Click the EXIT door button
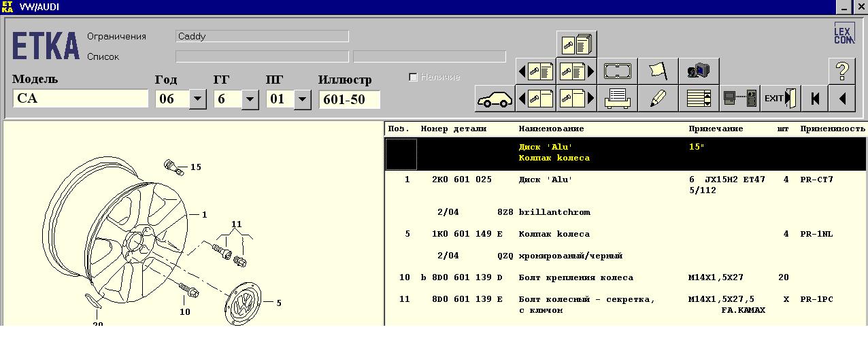Viewport: 868px width, 357px height. pos(780,99)
